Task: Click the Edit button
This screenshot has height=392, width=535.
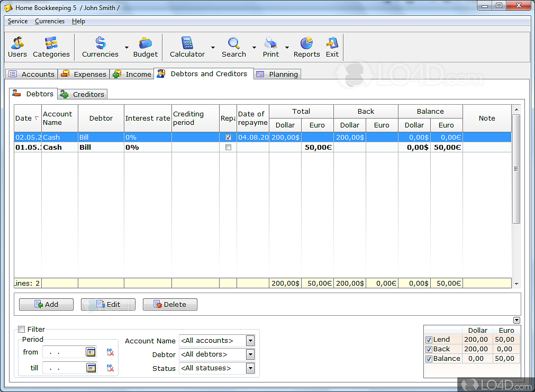Action: tap(108, 304)
